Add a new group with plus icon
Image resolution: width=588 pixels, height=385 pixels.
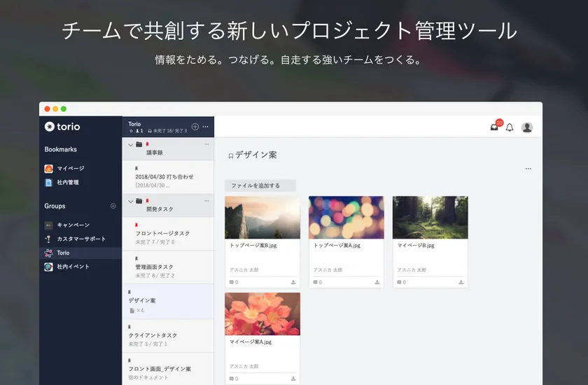[x=113, y=206]
